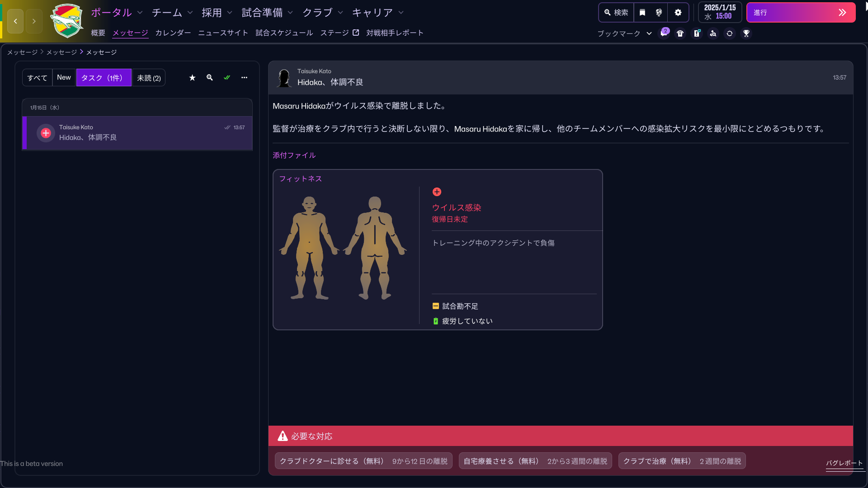Open the bookmark icon in the top bar

coord(642,13)
